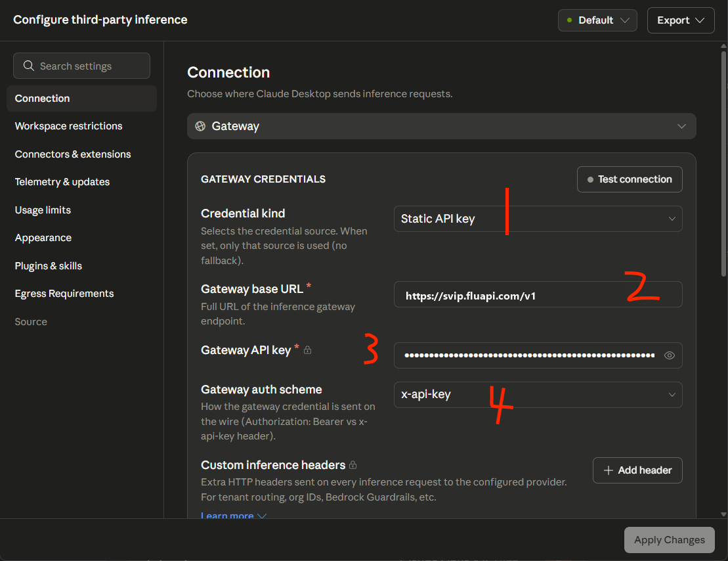Click the Gateway Credentials heading

[263, 179]
